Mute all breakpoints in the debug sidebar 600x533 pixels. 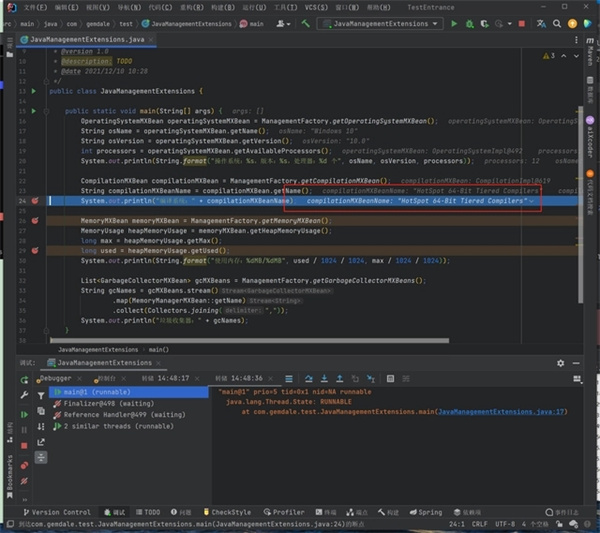point(24,481)
